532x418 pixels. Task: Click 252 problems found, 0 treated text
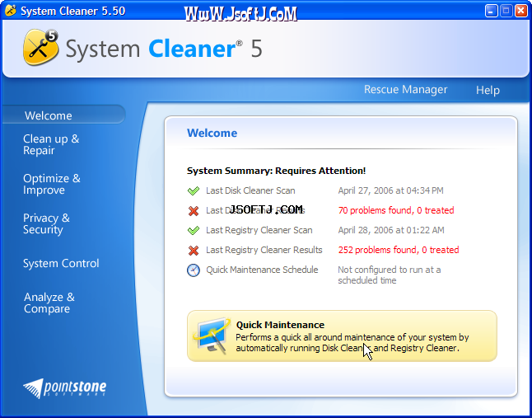click(x=399, y=250)
